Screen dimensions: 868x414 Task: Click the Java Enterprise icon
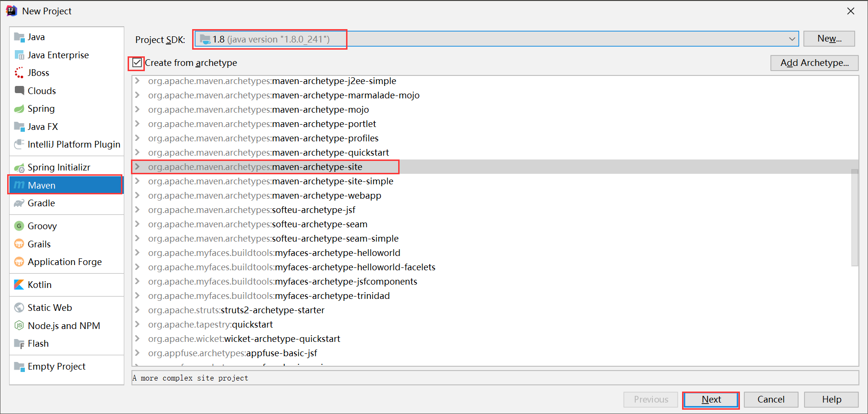19,55
